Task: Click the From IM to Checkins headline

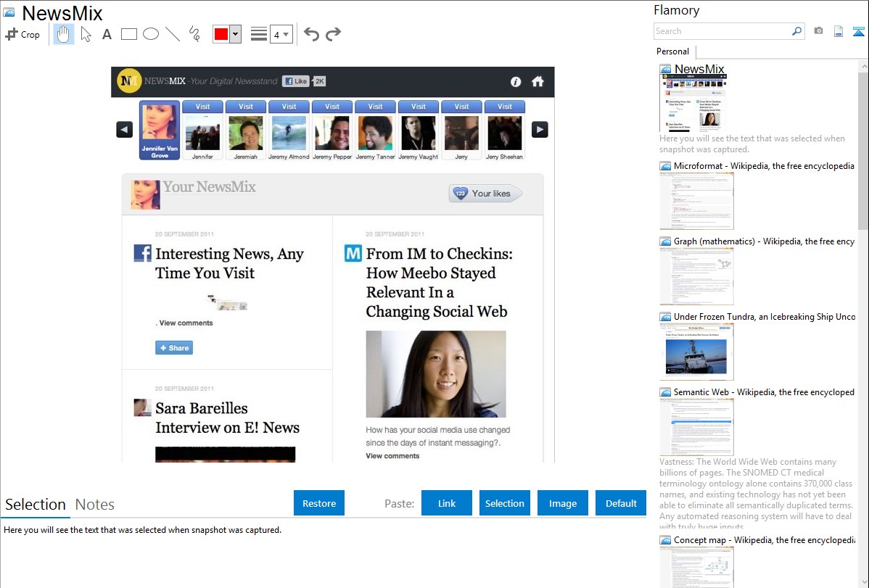Action: click(x=440, y=283)
